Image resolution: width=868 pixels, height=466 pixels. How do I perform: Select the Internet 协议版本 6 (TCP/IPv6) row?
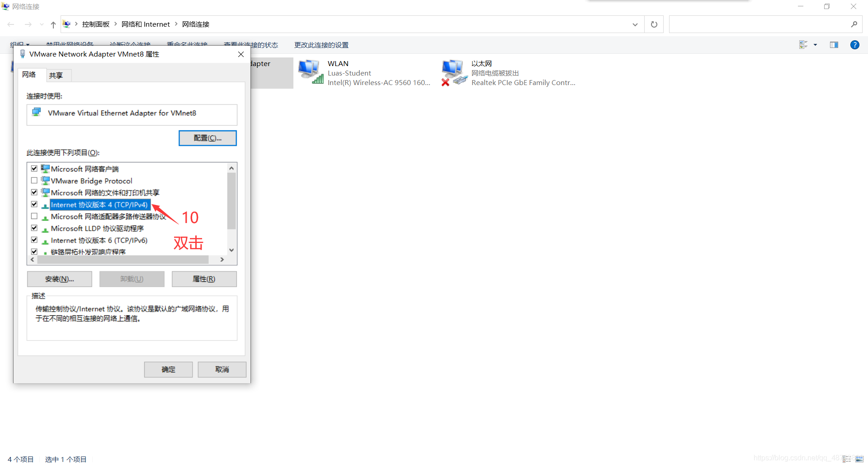click(99, 241)
